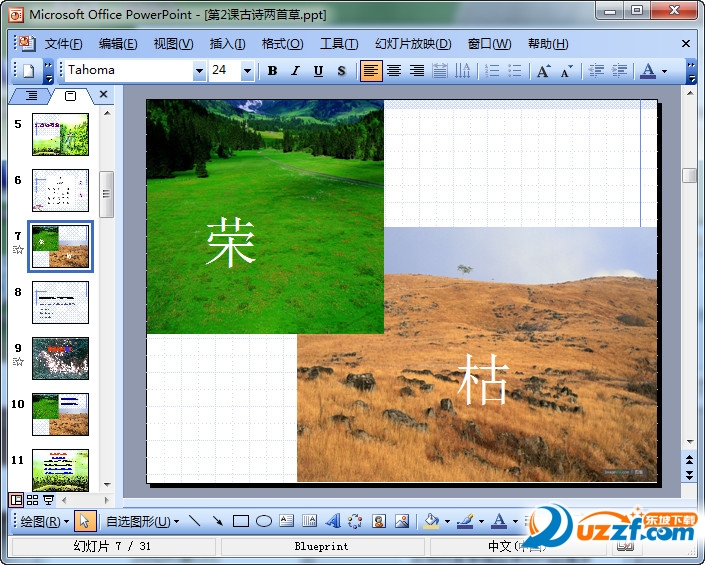Select the slide 6 thumbnail
Screen dimensions: 705x565
pos(60,190)
